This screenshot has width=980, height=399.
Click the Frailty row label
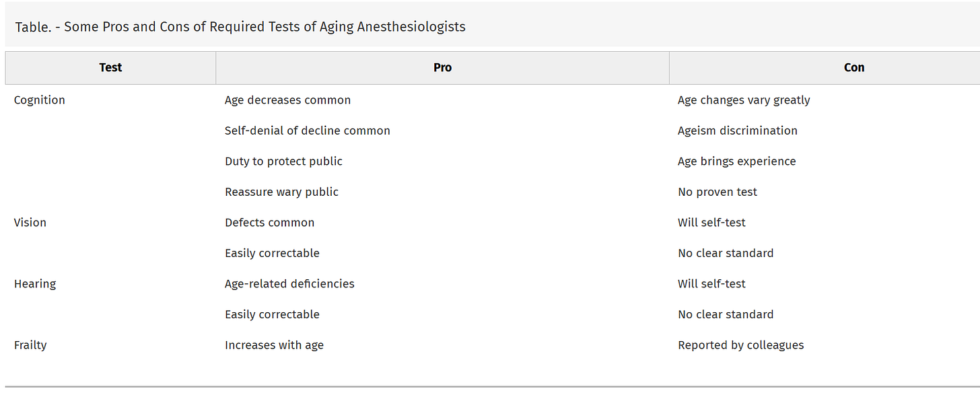[x=30, y=345]
